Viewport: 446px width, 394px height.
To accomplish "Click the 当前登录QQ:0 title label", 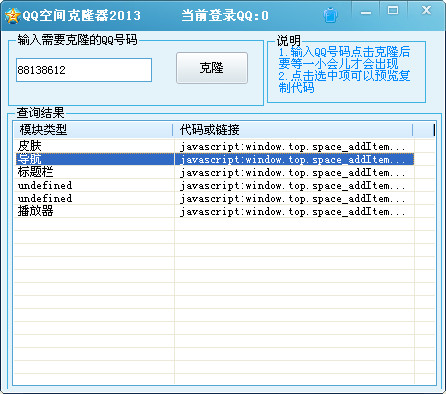I will click(225, 16).
